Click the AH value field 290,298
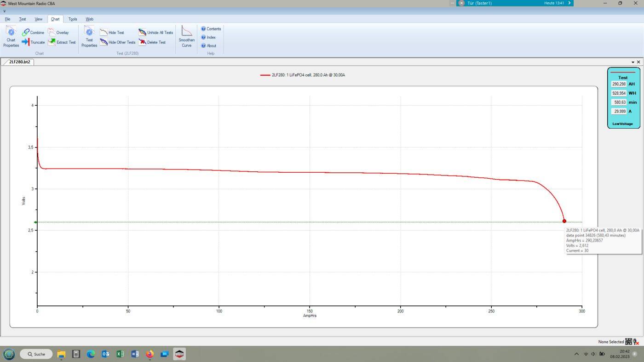This screenshot has width=644, height=362. (x=619, y=84)
